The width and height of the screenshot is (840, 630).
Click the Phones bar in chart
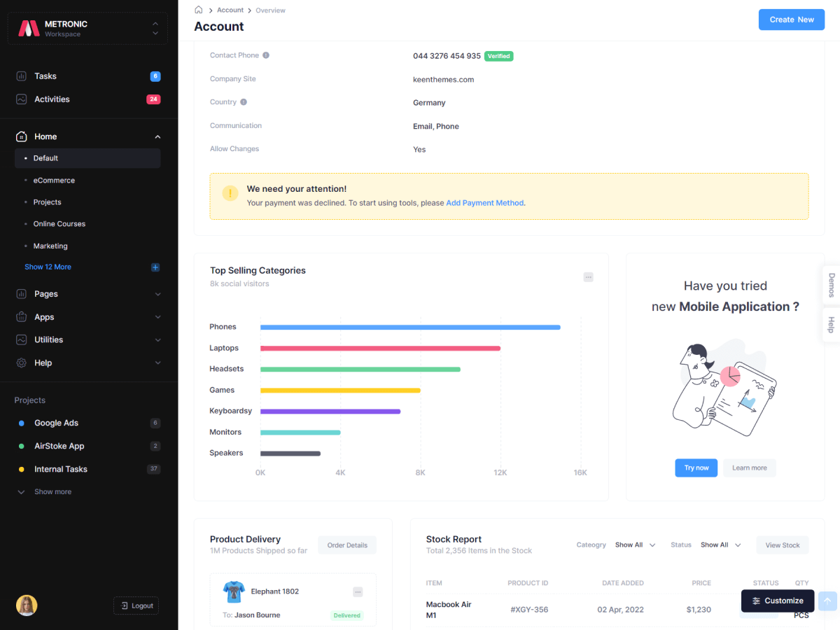[x=410, y=327]
